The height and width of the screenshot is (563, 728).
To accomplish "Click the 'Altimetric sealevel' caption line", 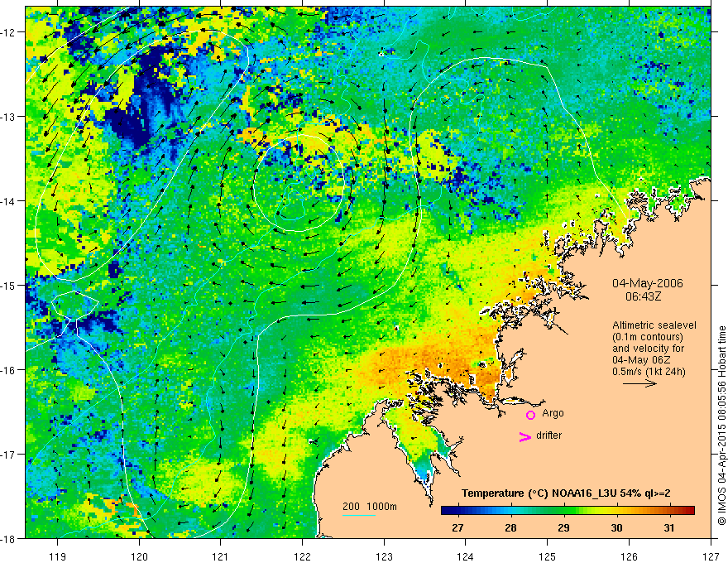I will tap(654, 325).
